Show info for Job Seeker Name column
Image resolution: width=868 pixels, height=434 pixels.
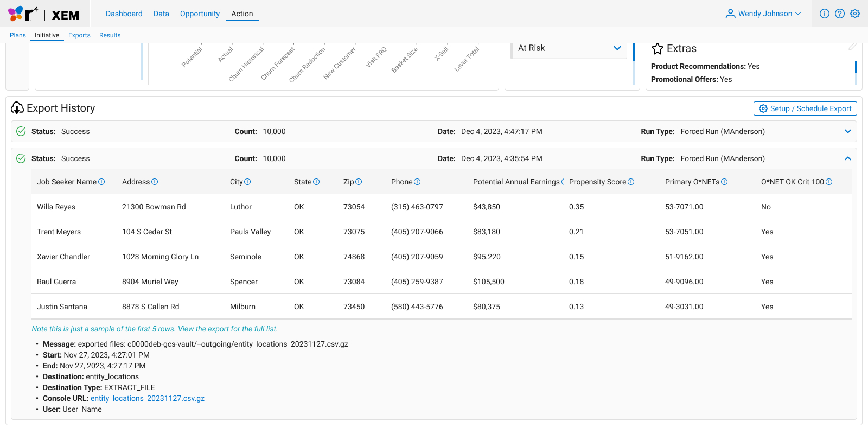tap(101, 182)
